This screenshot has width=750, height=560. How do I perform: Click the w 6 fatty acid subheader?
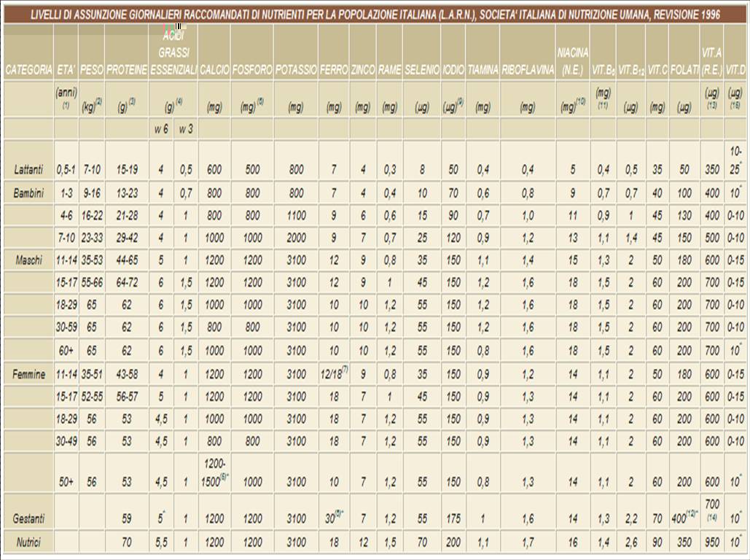[x=161, y=129]
